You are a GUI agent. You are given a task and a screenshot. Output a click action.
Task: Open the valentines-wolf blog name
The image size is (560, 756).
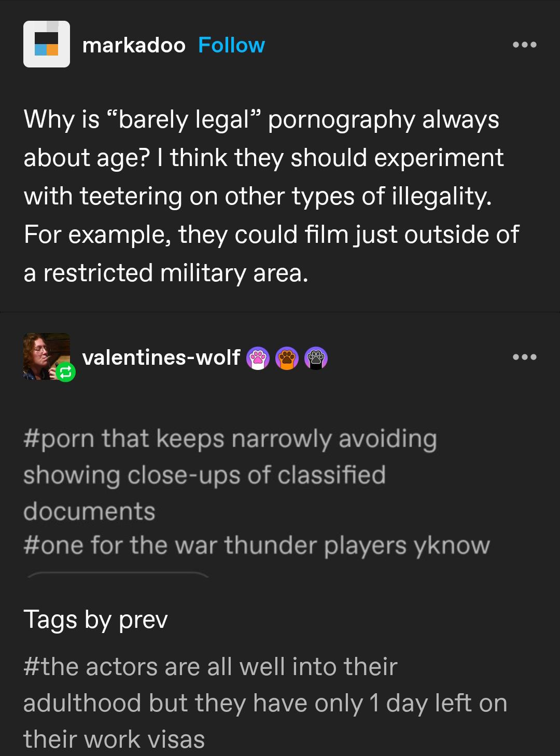point(161,357)
